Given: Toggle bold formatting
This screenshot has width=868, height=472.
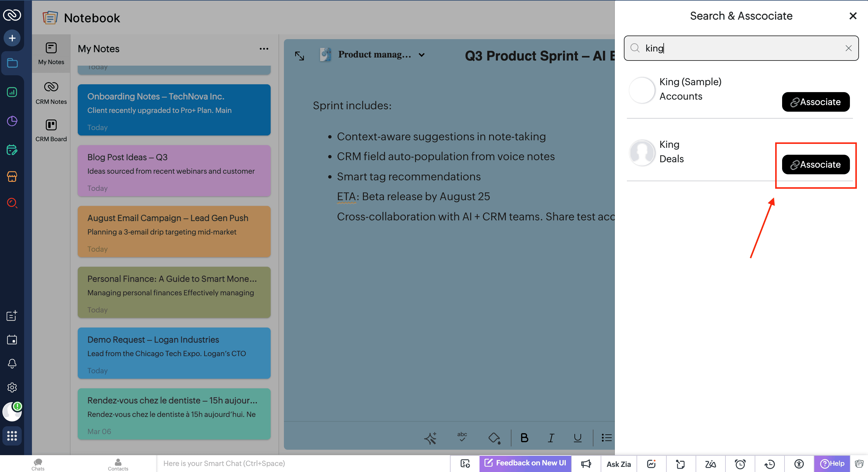Looking at the screenshot, I should [x=524, y=438].
